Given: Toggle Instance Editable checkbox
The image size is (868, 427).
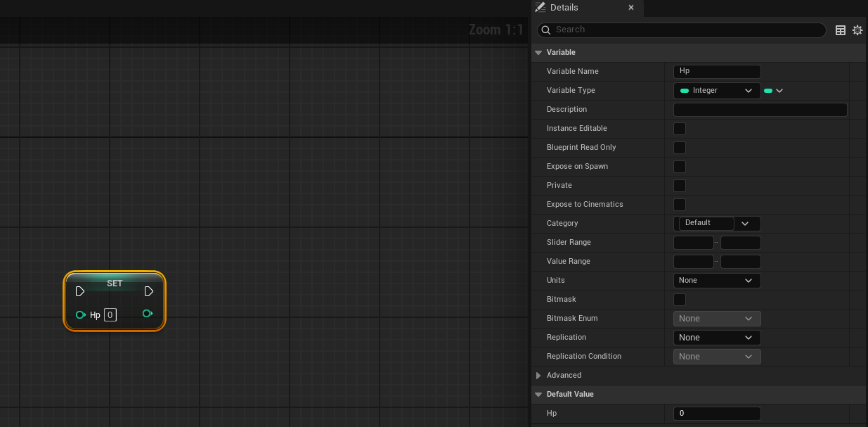Looking at the screenshot, I should coord(680,129).
